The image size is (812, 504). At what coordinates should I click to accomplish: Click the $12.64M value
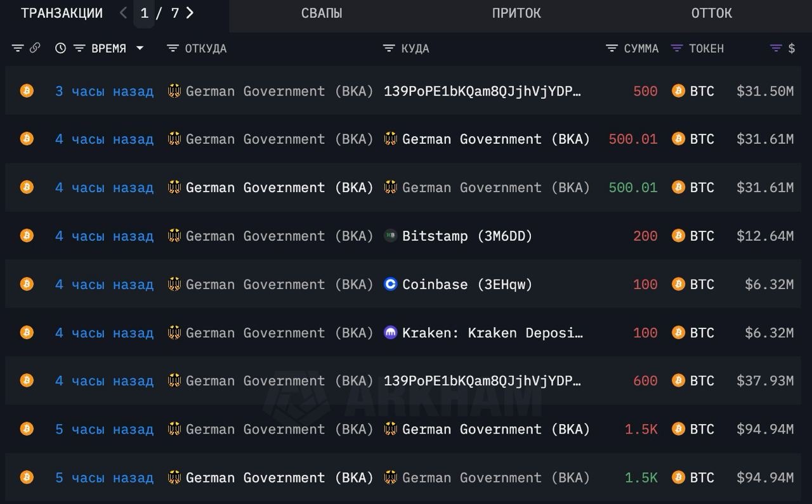click(765, 236)
